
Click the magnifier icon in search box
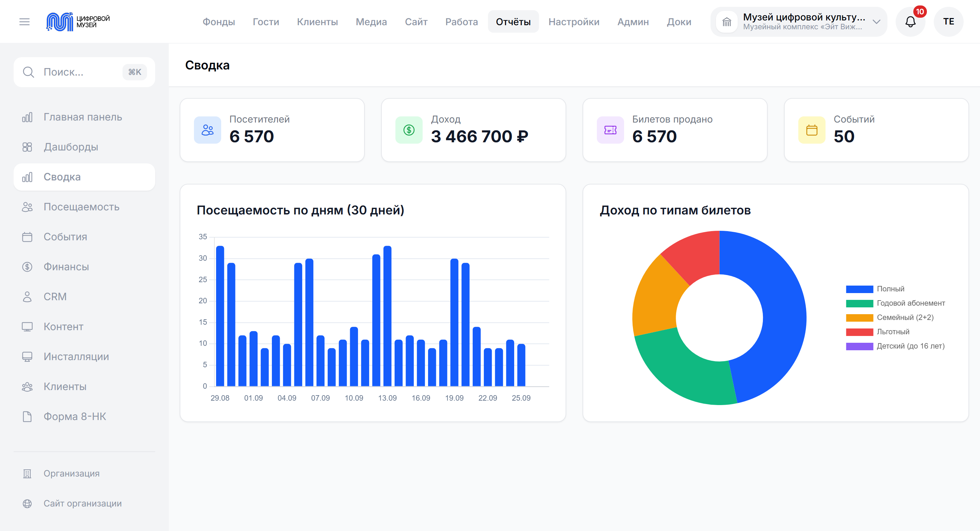point(29,72)
